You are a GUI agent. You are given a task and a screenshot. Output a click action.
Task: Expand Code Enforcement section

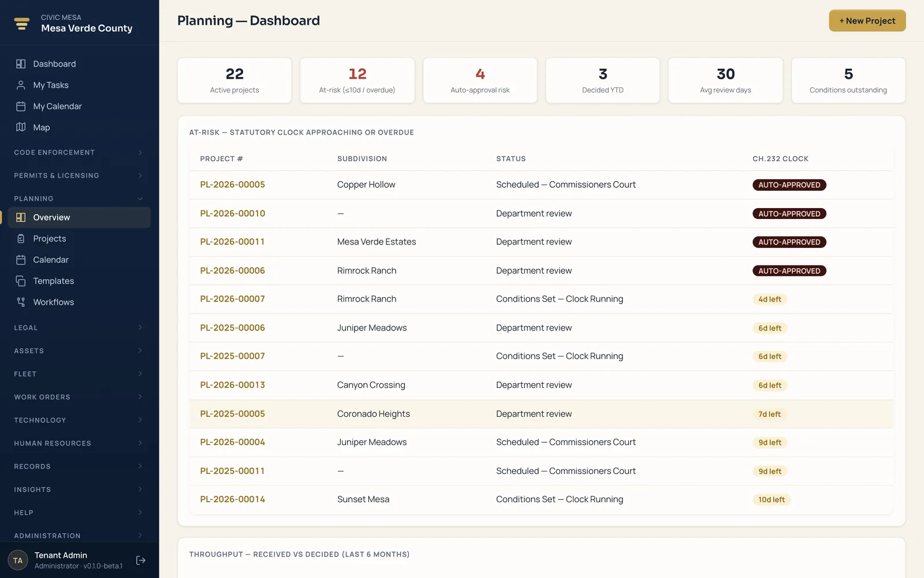coord(79,153)
